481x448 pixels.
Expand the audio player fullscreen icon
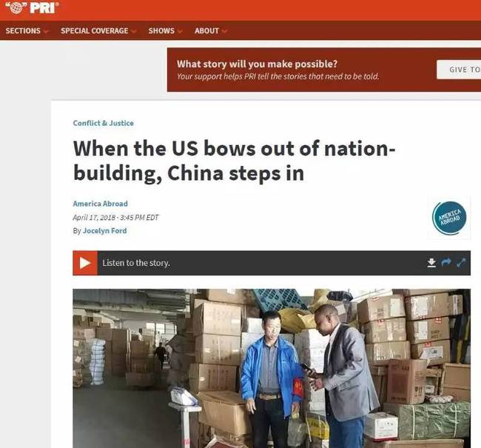(x=461, y=263)
